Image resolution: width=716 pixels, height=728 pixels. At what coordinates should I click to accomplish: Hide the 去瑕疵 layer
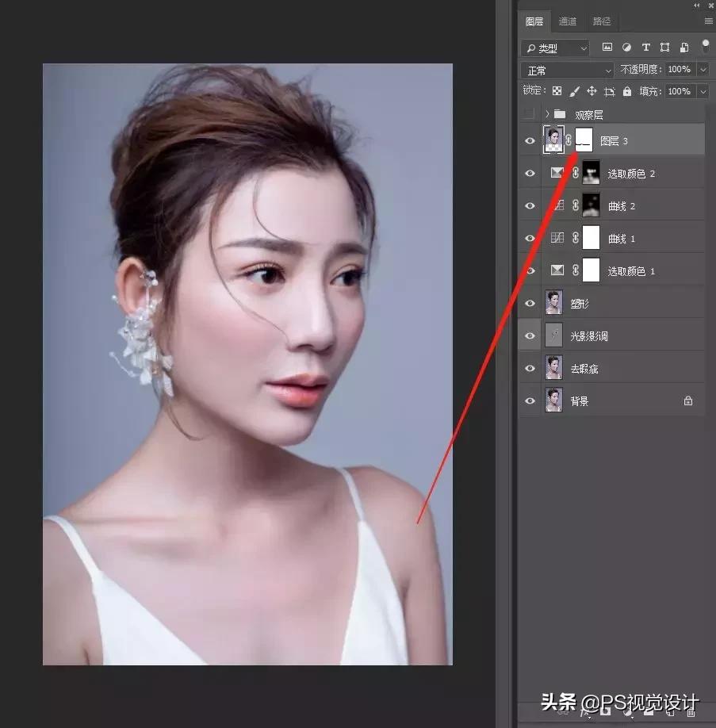point(529,367)
